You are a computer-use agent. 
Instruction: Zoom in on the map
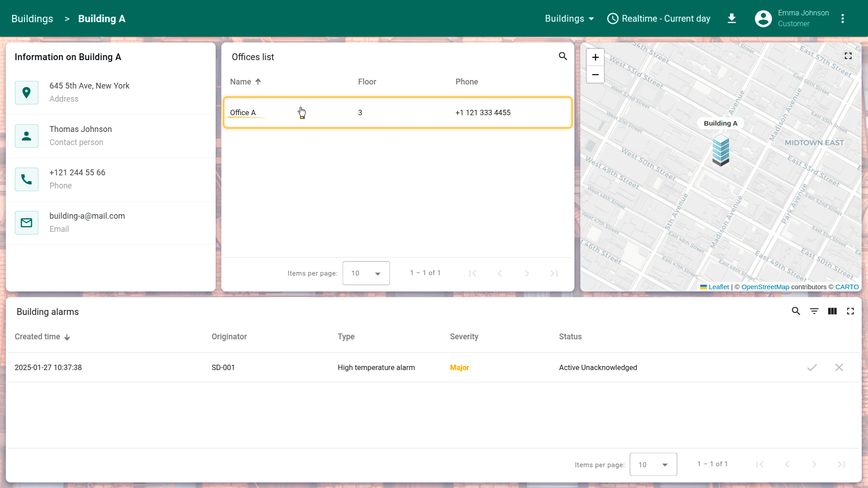pyautogui.click(x=595, y=57)
